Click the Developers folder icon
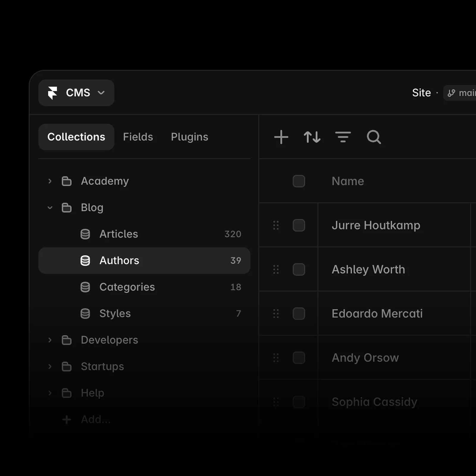 point(66,340)
